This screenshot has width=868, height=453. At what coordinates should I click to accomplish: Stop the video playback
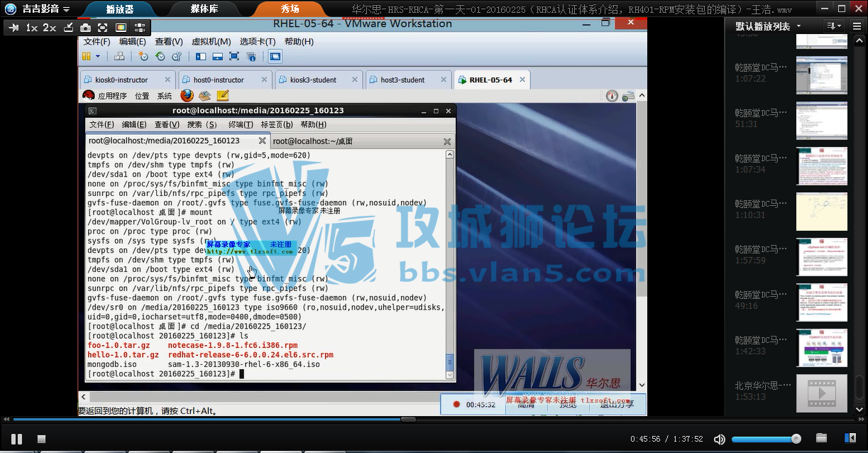(x=41, y=440)
